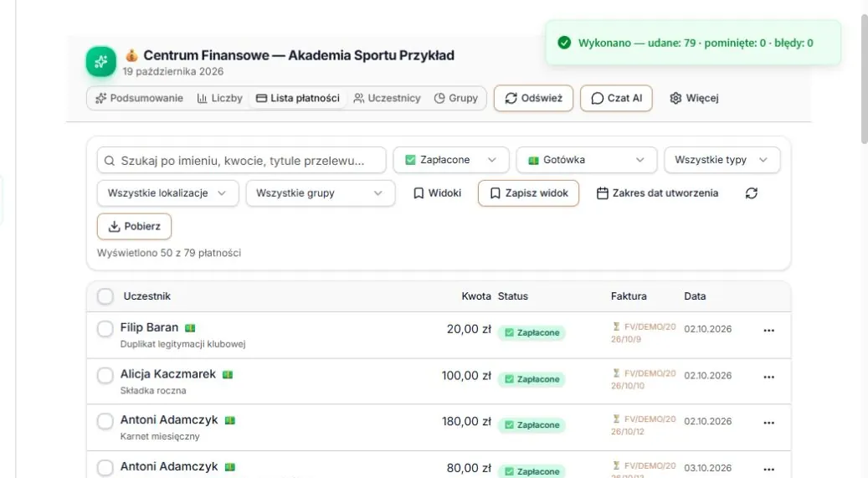
Task: Click Wyświetlono 50 z 79 płatności text
Action: point(169,253)
